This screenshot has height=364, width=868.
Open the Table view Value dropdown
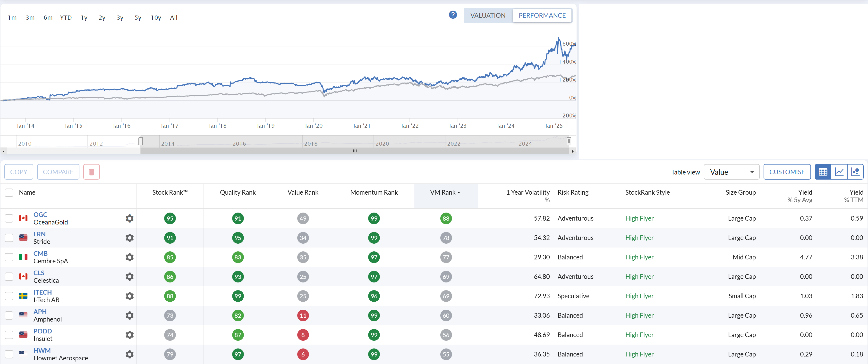(x=731, y=172)
